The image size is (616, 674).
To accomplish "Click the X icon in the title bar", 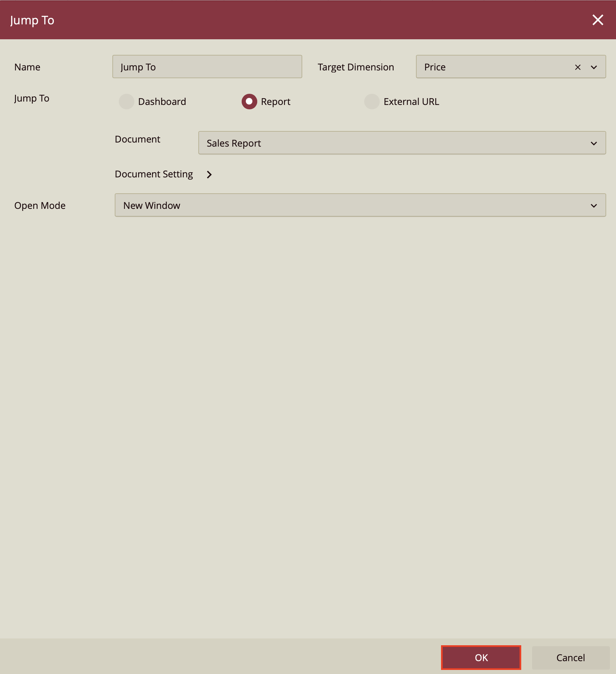I will 598,20.
